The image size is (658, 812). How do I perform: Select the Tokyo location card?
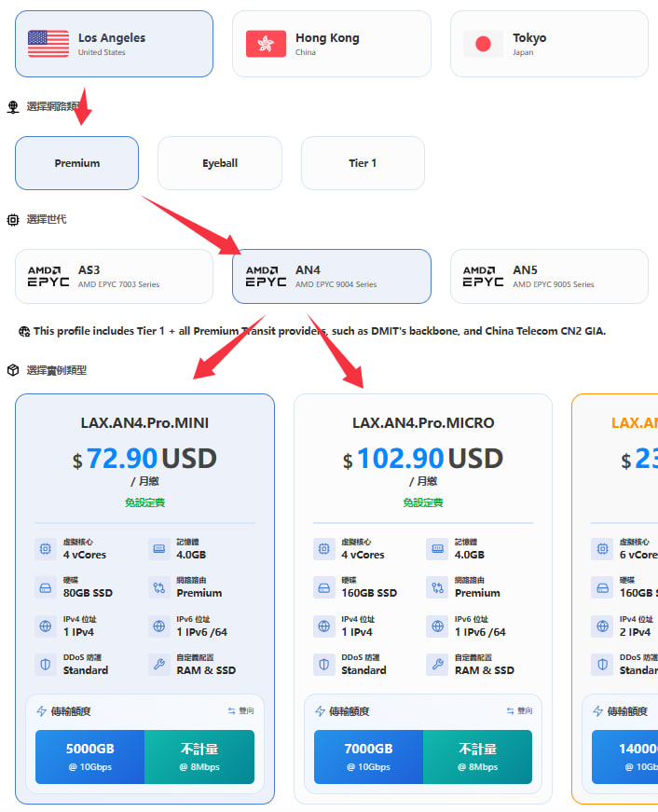click(x=549, y=44)
